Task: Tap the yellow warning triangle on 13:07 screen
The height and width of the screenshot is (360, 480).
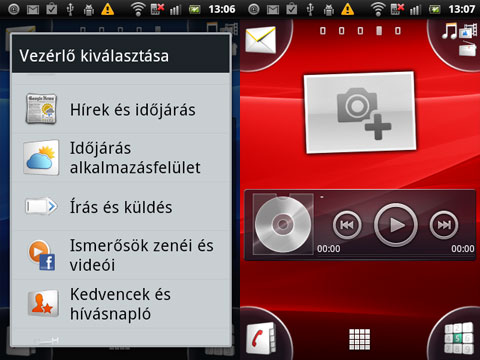Action: point(347,9)
